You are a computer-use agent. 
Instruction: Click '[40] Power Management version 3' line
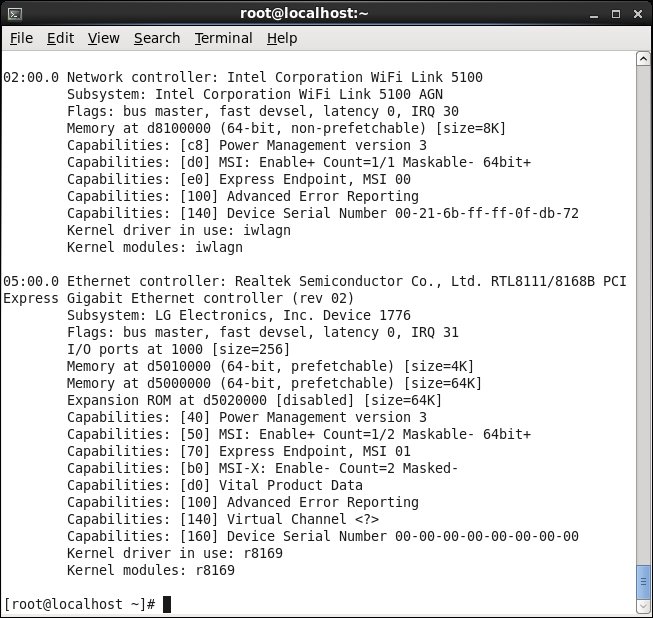pos(247,417)
